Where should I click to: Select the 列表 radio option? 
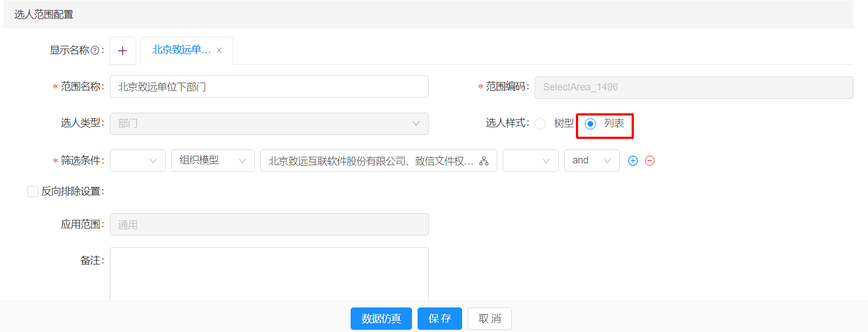click(590, 124)
